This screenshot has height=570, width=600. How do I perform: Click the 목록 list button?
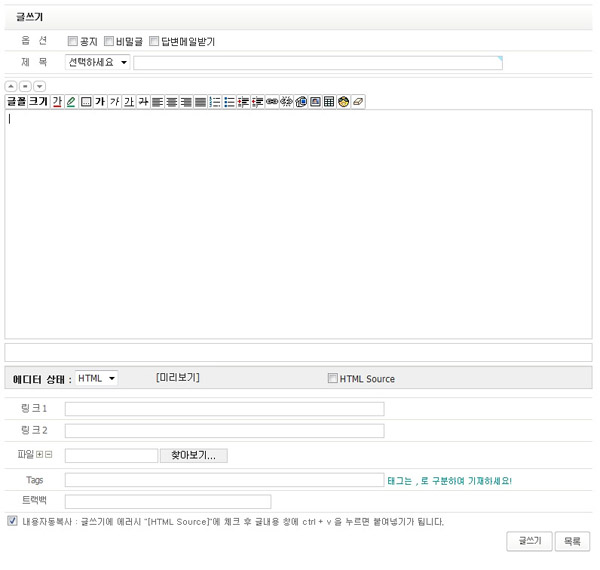pyautogui.click(x=572, y=541)
